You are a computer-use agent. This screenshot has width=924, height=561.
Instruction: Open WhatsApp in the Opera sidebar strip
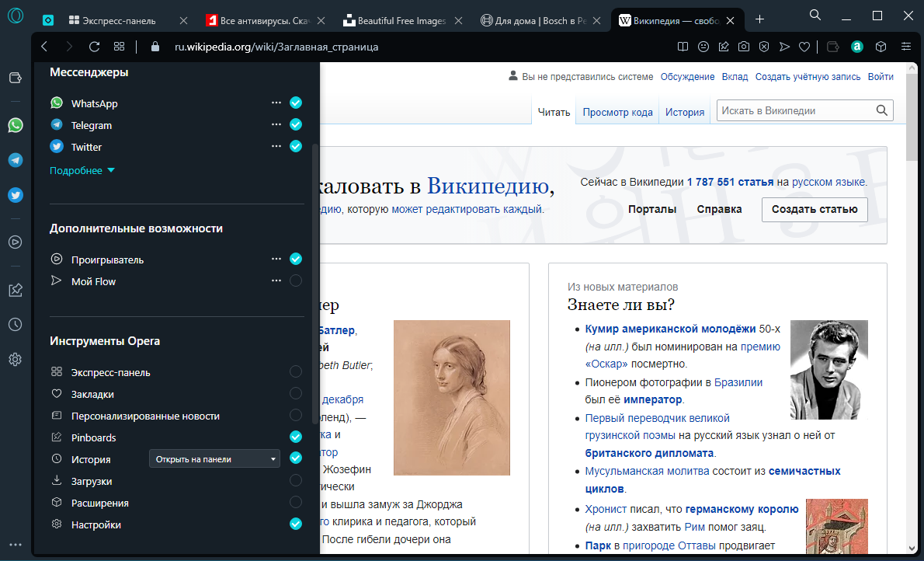(16, 125)
